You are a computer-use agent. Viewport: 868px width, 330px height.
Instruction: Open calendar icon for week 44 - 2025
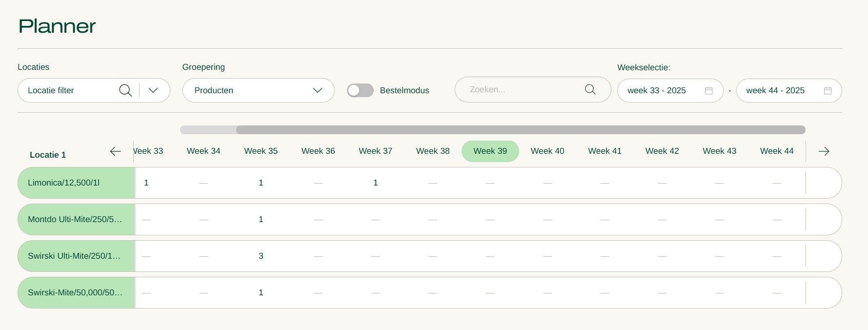click(828, 91)
